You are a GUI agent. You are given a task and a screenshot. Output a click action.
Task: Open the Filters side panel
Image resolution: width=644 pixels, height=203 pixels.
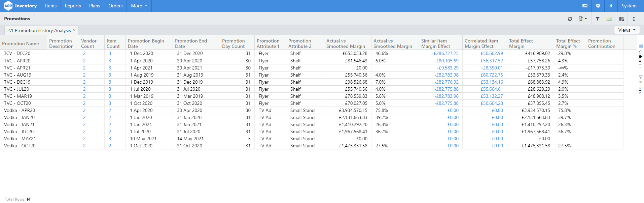pos(640,84)
